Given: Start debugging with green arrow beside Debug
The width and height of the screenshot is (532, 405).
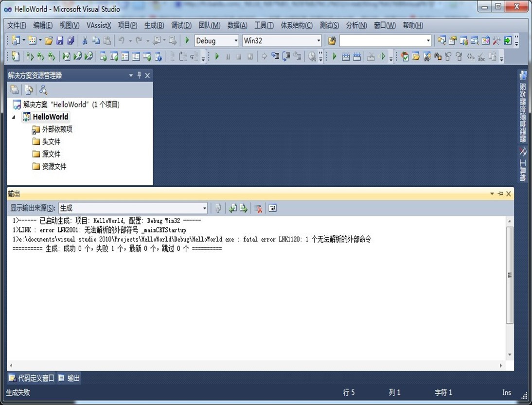Looking at the screenshot, I should point(187,40).
